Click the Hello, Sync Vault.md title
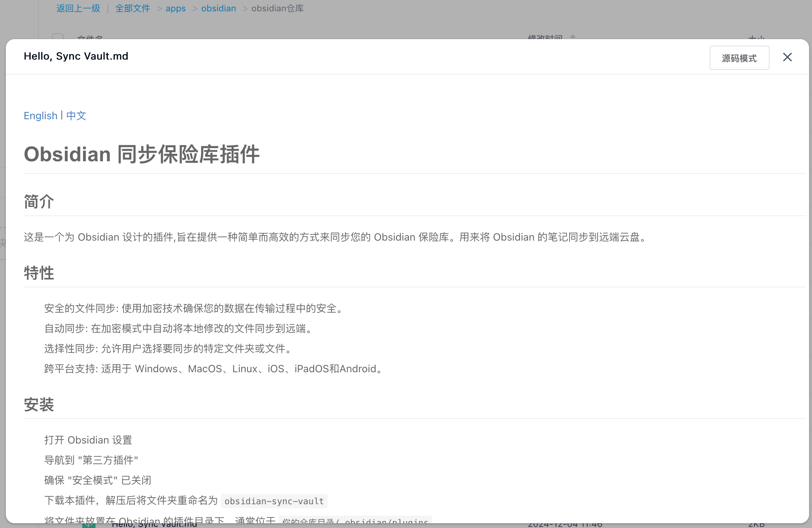This screenshot has height=528, width=812. click(x=76, y=56)
